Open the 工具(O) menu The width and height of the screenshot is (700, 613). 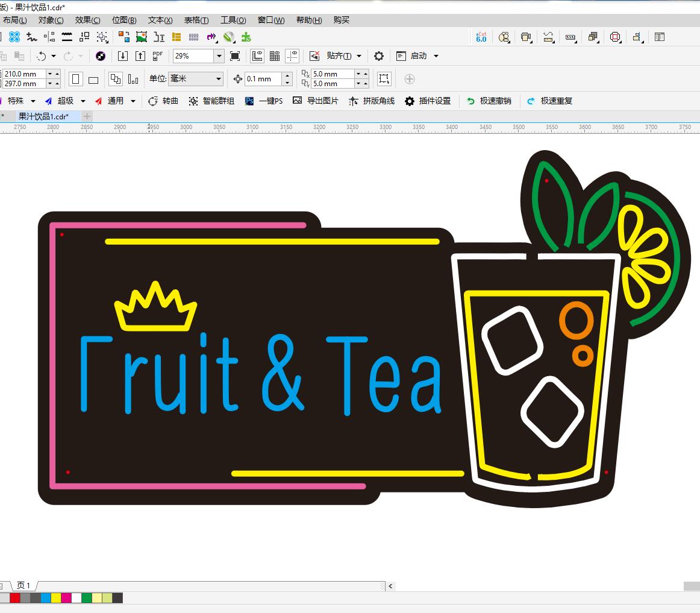[233, 20]
